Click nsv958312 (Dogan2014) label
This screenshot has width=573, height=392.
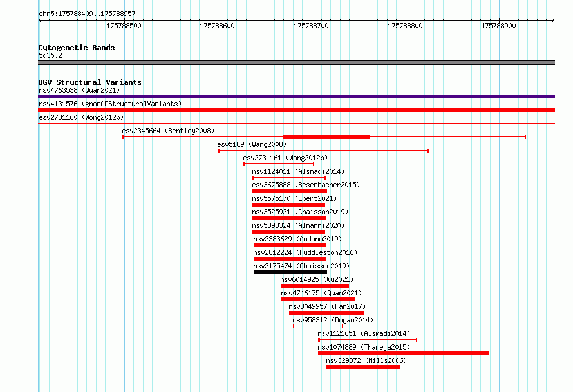(x=333, y=320)
